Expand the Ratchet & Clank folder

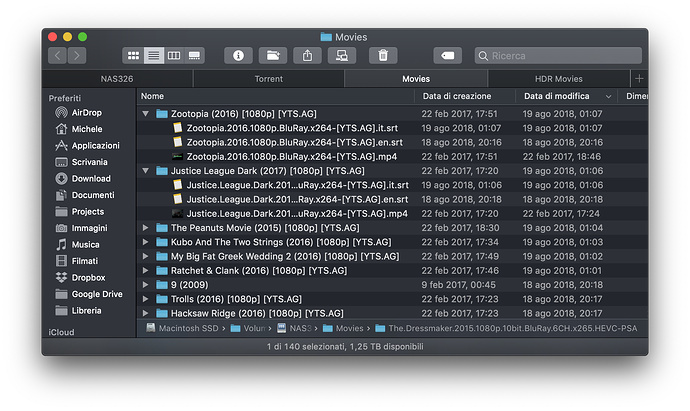pyautogui.click(x=146, y=271)
